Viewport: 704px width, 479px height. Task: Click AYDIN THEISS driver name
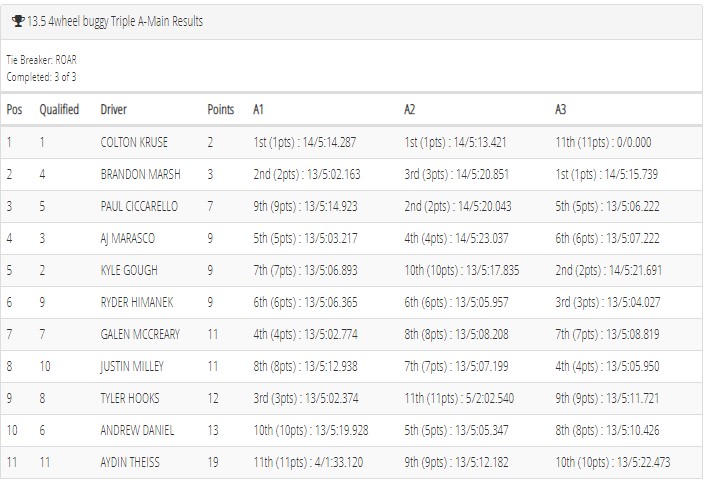(x=130, y=462)
